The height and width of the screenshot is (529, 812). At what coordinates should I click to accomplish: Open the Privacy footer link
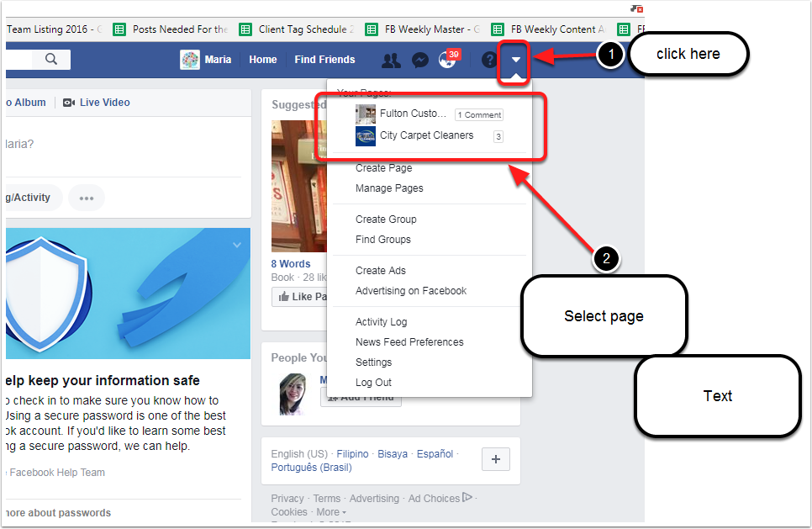click(287, 499)
